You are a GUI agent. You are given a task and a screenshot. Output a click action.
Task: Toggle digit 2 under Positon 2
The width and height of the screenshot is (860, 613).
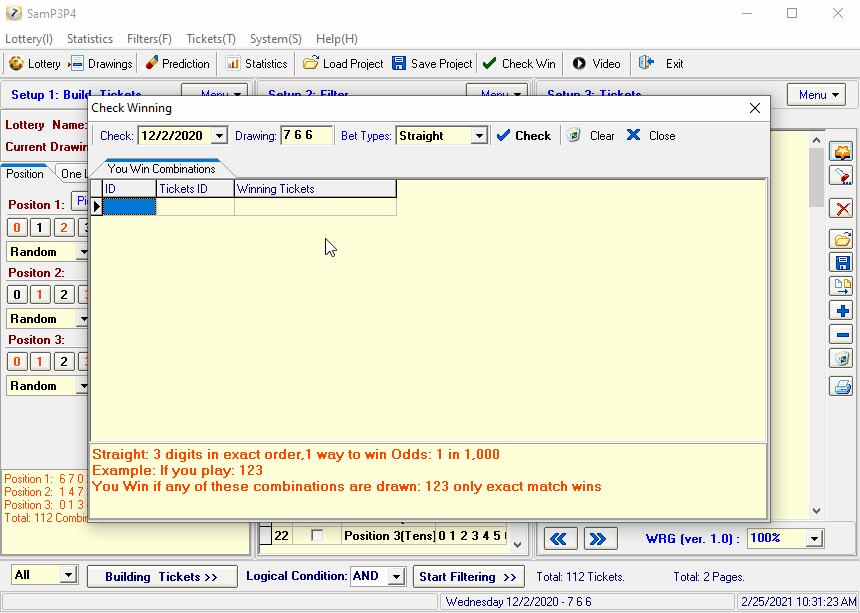point(64,294)
